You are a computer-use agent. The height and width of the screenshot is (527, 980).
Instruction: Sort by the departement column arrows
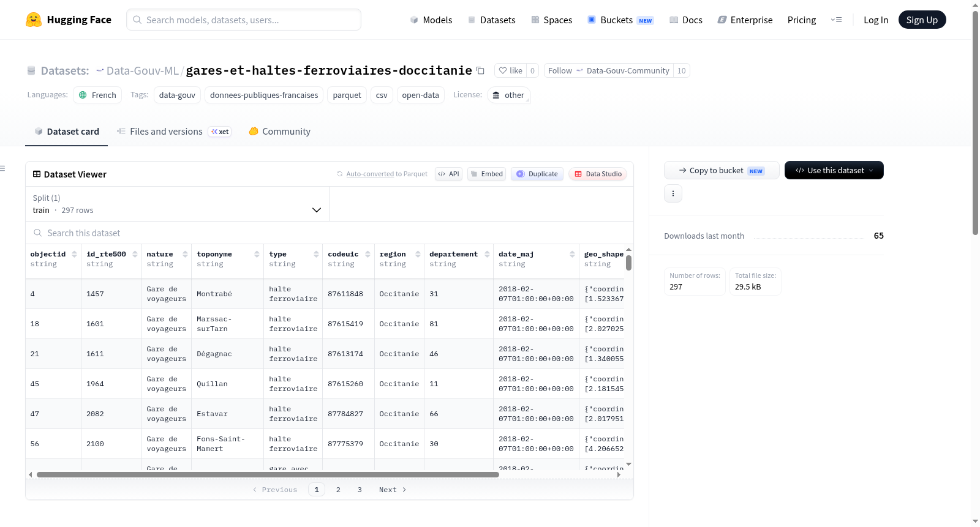click(x=487, y=254)
